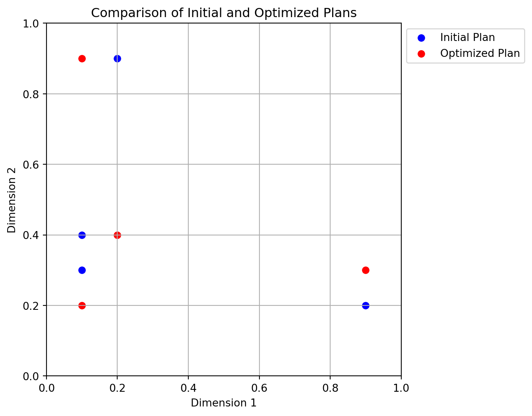
Task: Select the "Initial Plan" legend label
Action: click(x=467, y=38)
